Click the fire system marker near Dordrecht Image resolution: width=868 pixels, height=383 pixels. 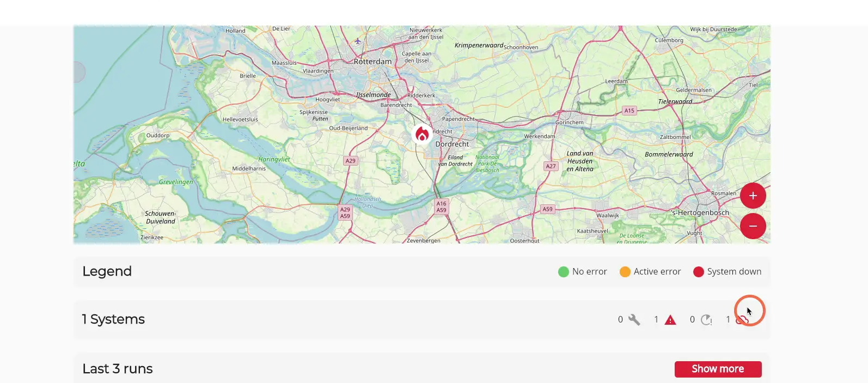[422, 134]
